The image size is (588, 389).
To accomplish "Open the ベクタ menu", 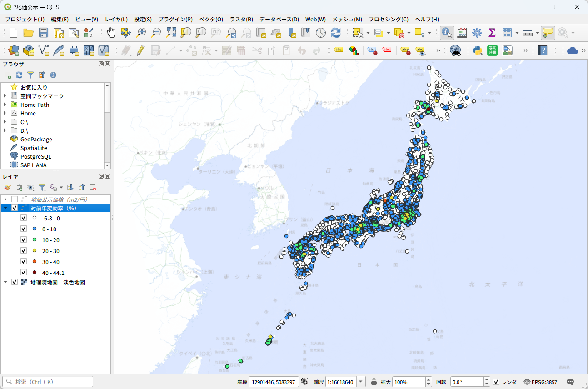I will pos(211,20).
